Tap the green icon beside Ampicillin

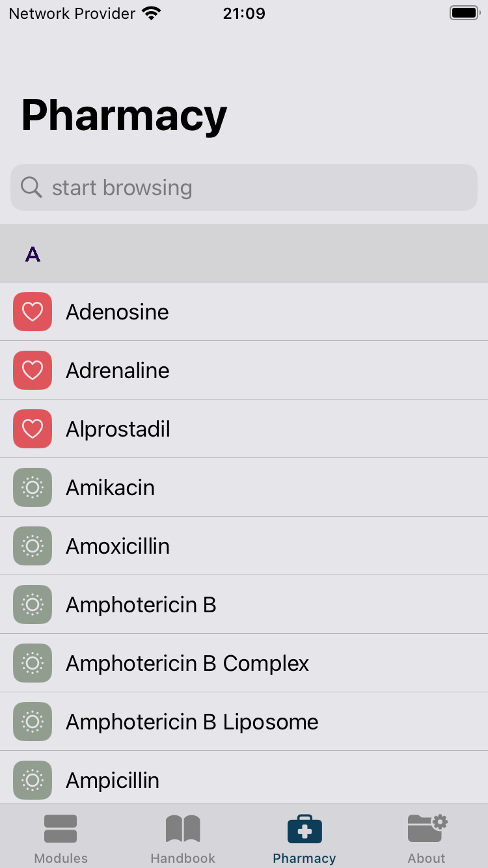click(x=33, y=780)
